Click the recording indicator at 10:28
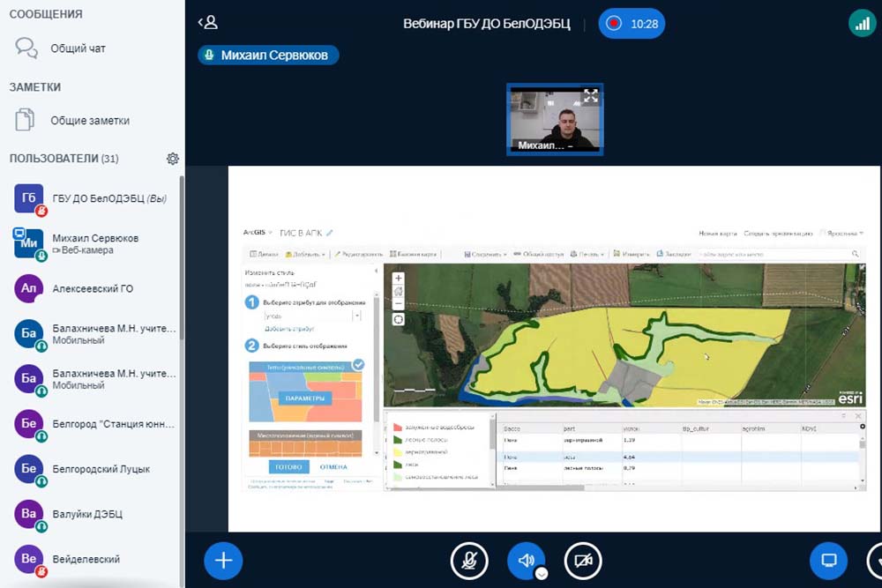 coord(632,24)
